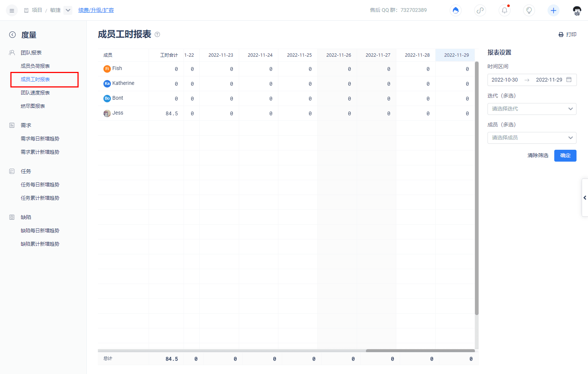
Task: Open 任务累计新增趋势
Action: pos(40,198)
